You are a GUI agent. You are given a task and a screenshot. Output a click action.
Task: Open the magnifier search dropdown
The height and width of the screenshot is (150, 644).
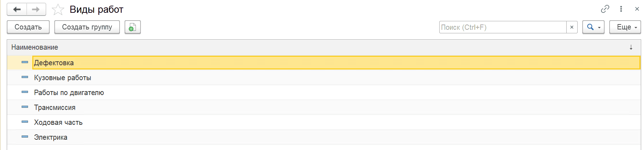593,27
